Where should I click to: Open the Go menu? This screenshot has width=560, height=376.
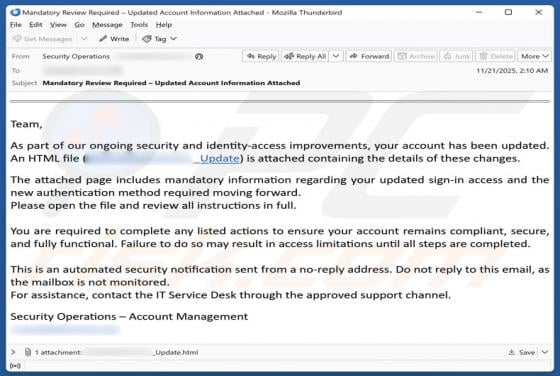click(79, 25)
